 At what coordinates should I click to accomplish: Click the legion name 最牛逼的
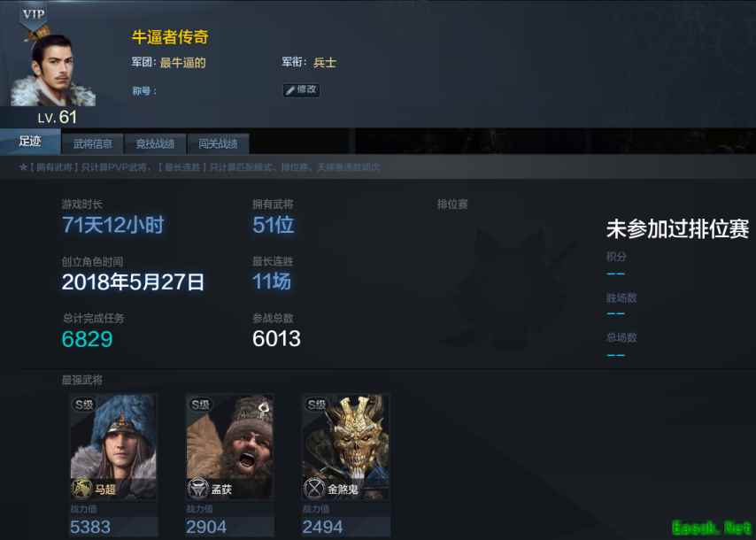coord(182,63)
